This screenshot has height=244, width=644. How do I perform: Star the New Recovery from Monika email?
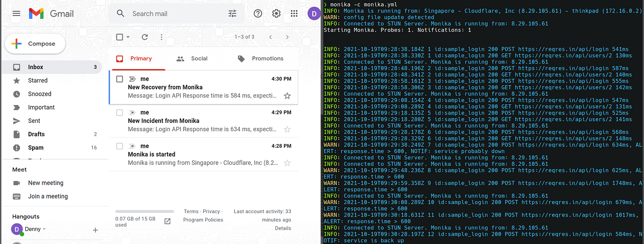287,96
